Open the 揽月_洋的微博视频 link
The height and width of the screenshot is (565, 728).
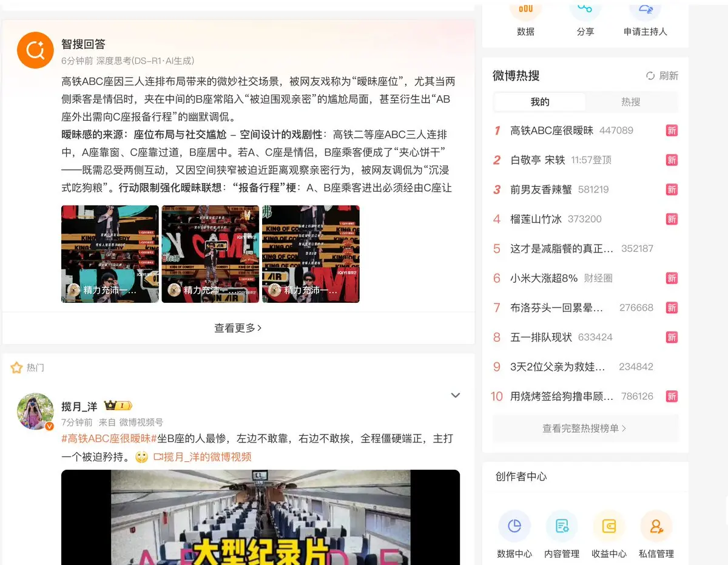tap(202, 457)
